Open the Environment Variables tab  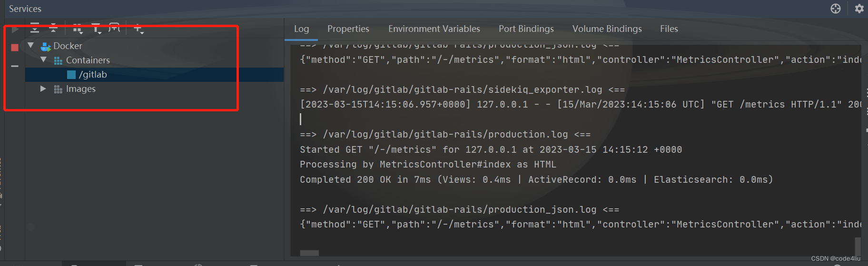pos(434,29)
